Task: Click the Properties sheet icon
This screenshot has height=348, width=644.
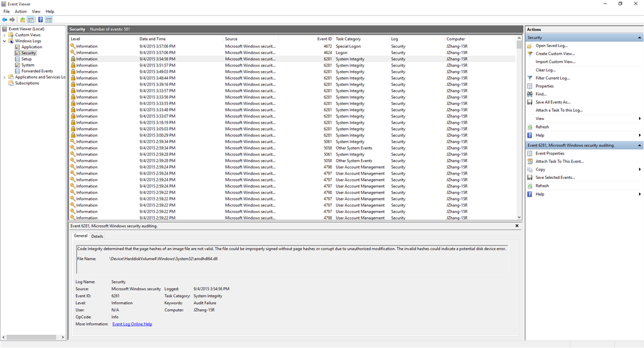Action: (x=530, y=86)
